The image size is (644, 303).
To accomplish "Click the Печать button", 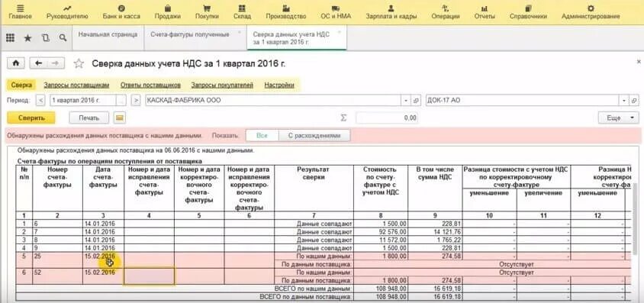I will point(89,118).
